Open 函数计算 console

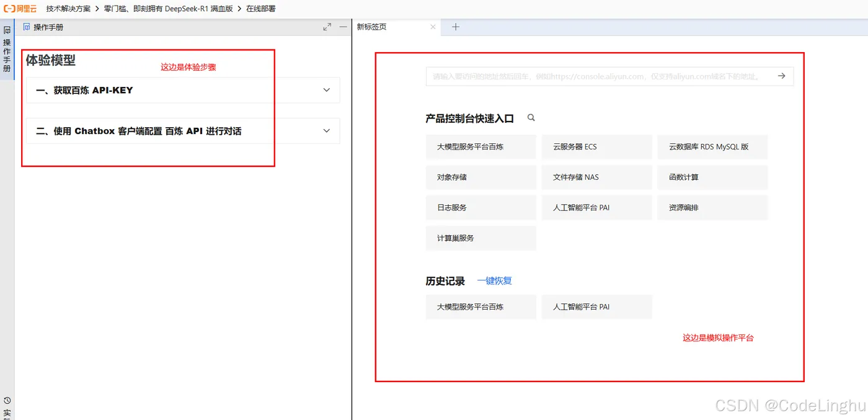pos(713,177)
